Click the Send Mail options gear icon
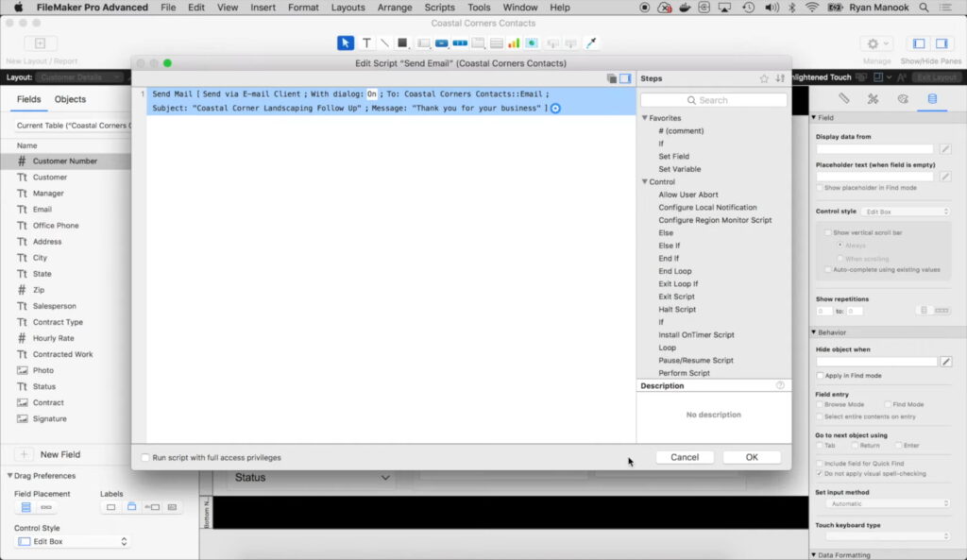The height and width of the screenshot is (560, 967). click(x=555, y=109)
